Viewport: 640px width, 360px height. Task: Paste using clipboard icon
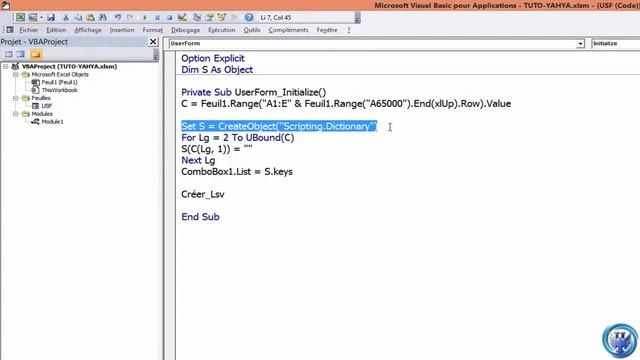pyautogui.click(x=90, y=18)
